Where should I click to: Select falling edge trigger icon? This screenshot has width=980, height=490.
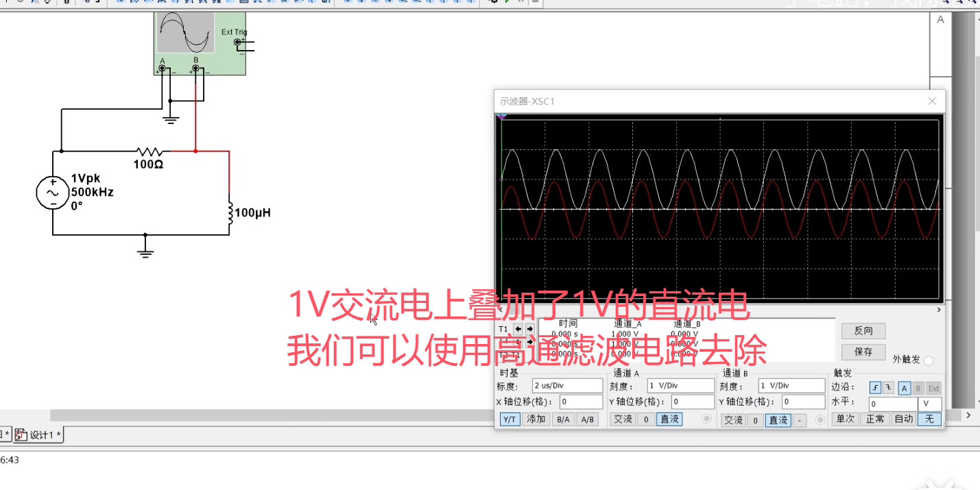coord(888,388)
